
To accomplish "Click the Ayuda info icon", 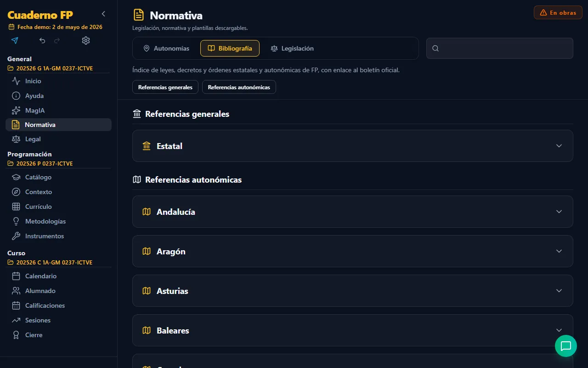I will 16,96.
